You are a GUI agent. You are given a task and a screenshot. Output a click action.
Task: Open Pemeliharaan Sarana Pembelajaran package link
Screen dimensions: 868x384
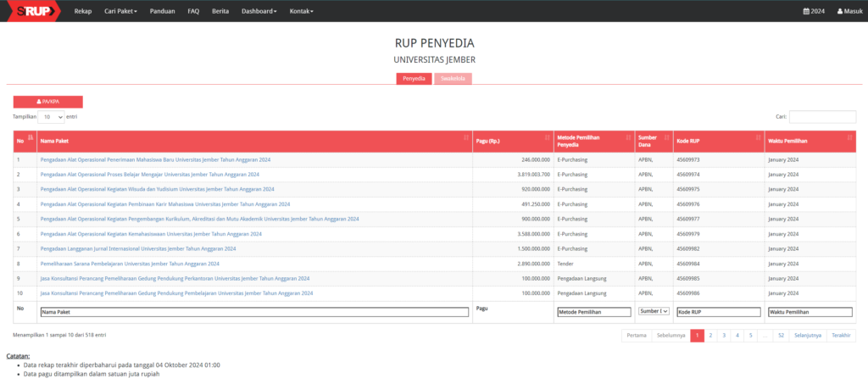[x=130, y=264]
